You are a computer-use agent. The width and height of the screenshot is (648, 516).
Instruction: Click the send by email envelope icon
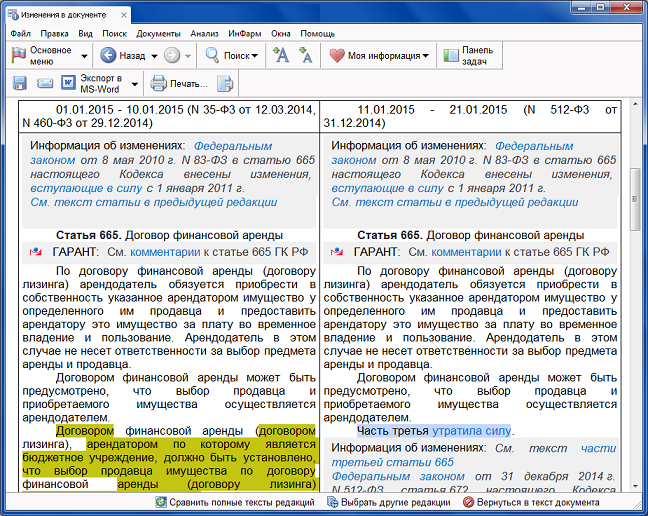point(44,83)
